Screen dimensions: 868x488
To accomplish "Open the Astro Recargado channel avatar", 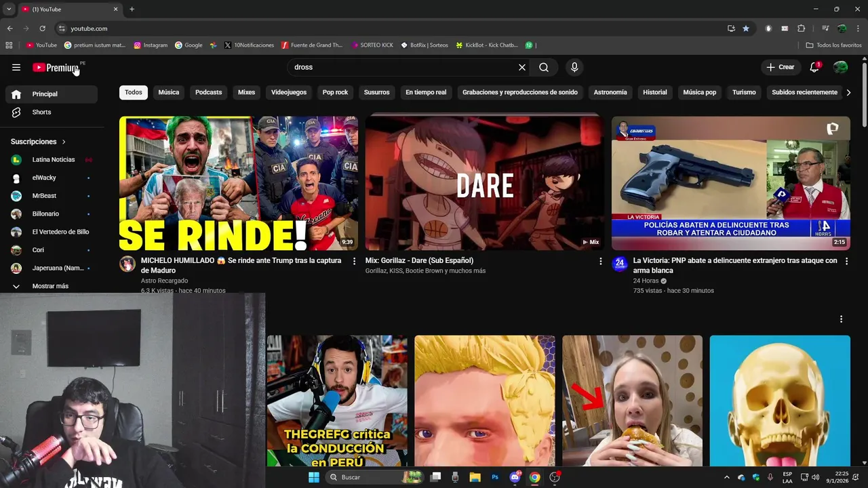I will coord(127,264).
